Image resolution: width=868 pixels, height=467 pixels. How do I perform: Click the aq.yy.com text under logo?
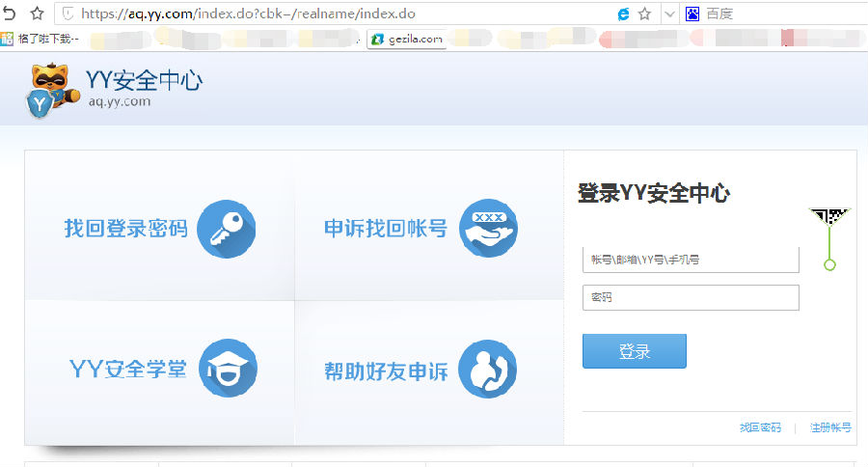tap(120, 101)
